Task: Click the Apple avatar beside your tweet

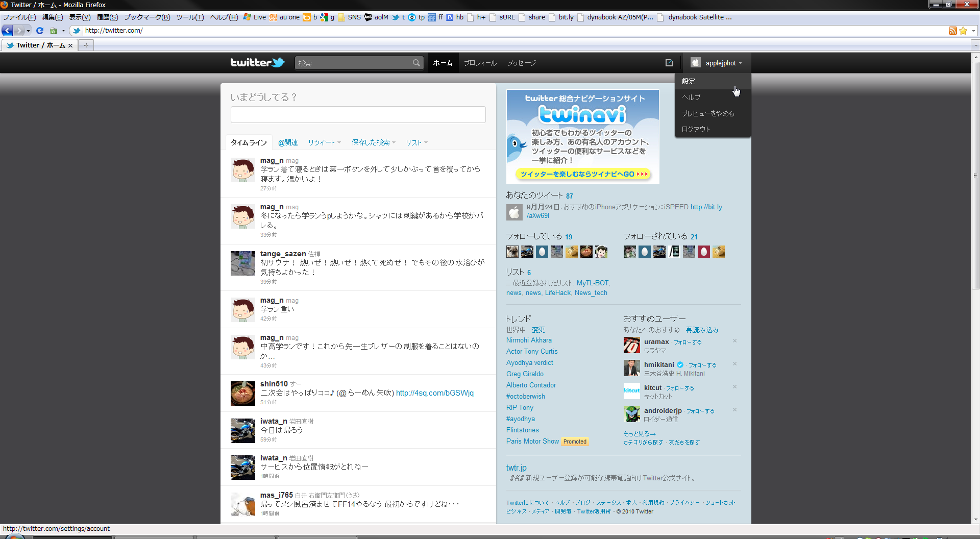Action: [514, 212]
